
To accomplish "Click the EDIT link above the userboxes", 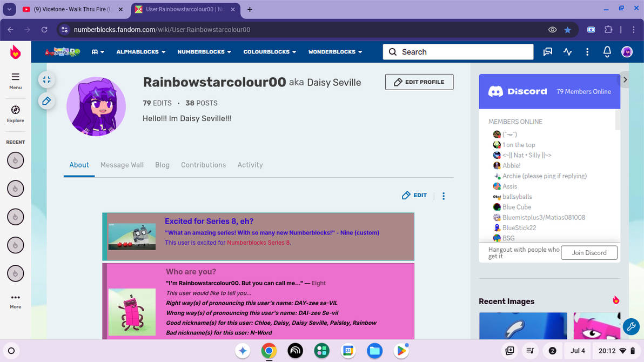I will point(414,195).
